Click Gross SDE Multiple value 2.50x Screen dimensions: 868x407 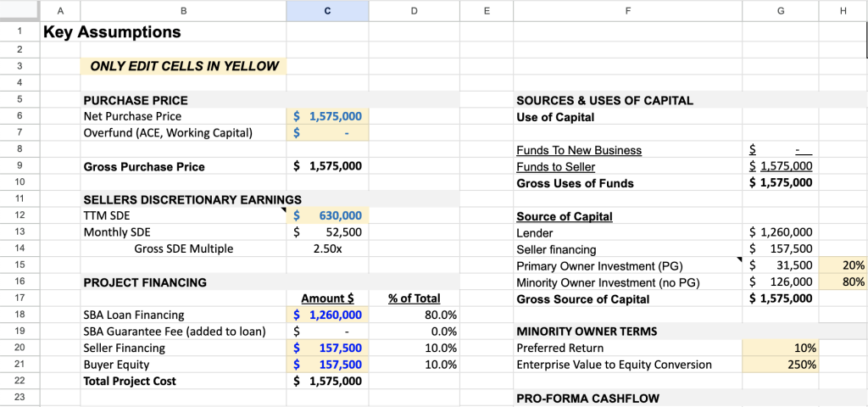click(327, 248)
